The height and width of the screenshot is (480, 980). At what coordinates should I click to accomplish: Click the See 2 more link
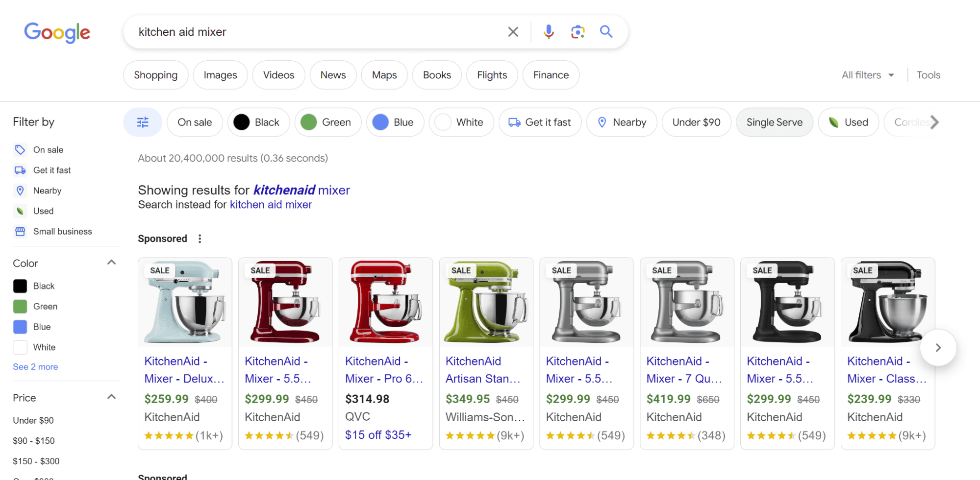(35, 366)
